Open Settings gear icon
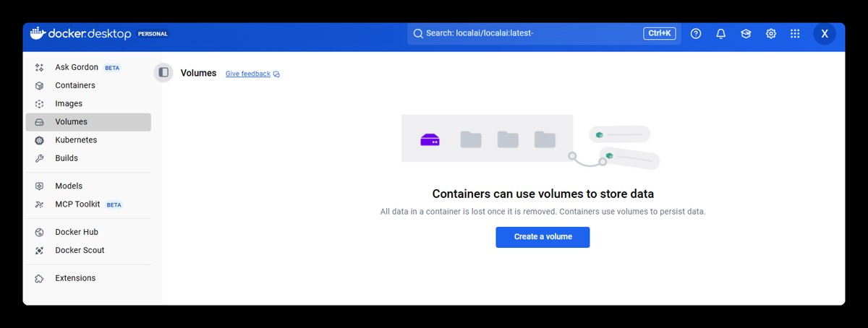Viewport: 868px width, 328px height. point(771,33)
